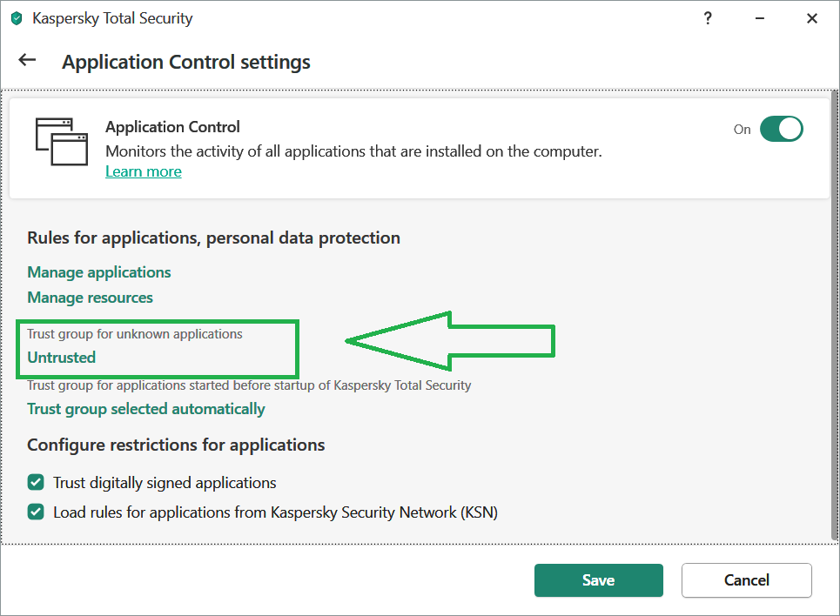Click the Application Control windows icon
Viewport: 840px width, 616px height.
[62, 141]
